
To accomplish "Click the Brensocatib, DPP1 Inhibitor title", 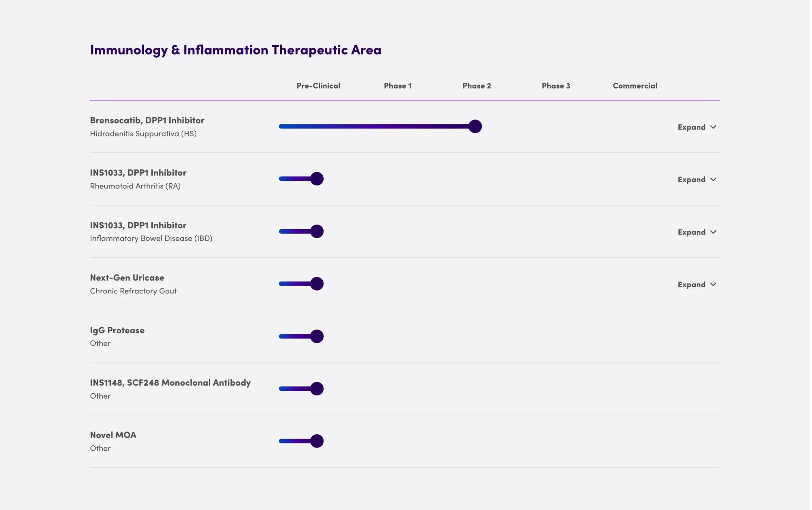I will (147, 120).
